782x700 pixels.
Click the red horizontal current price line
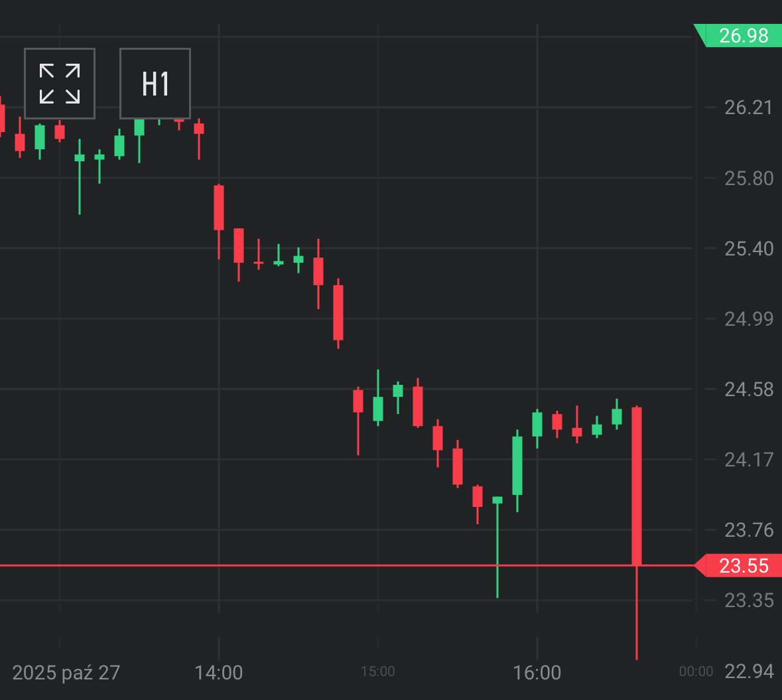[265, 565]
